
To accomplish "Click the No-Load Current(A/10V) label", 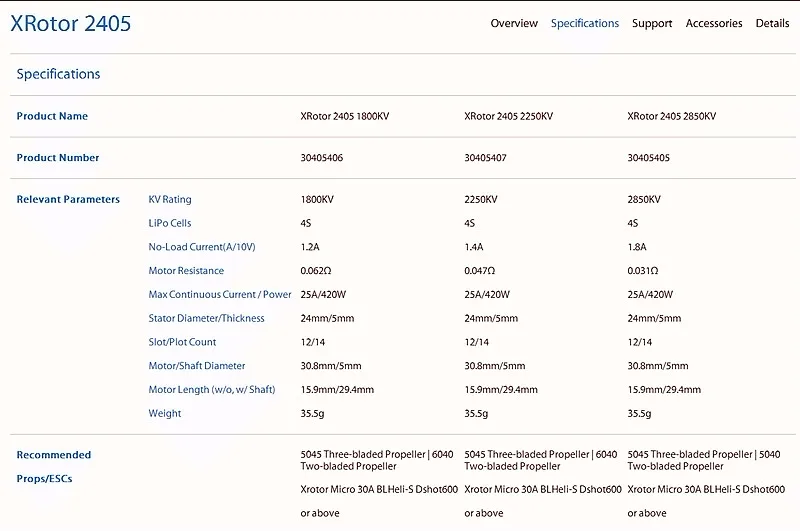I will [x=202, y=247].
